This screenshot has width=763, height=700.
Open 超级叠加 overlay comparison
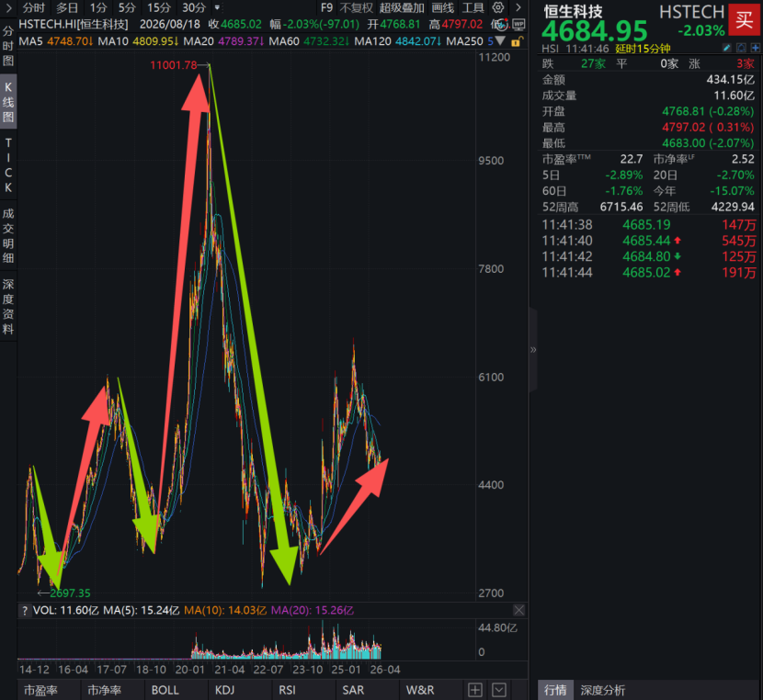402,7
